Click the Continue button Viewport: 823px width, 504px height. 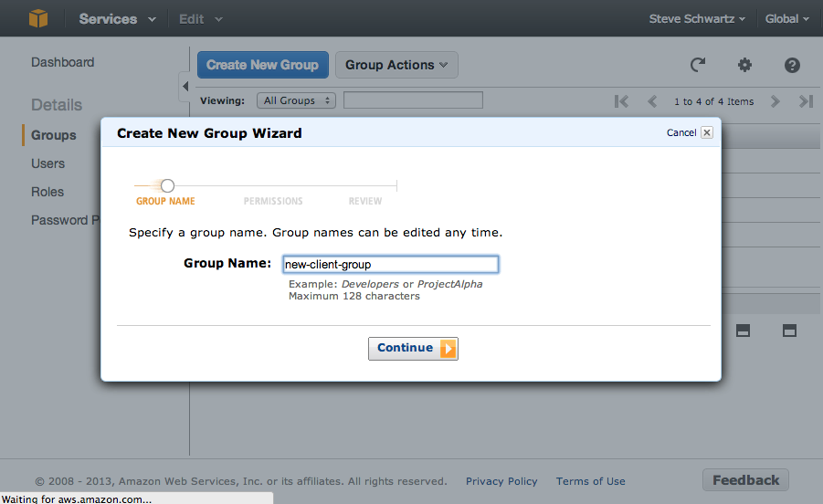click(x=413, y=348)
